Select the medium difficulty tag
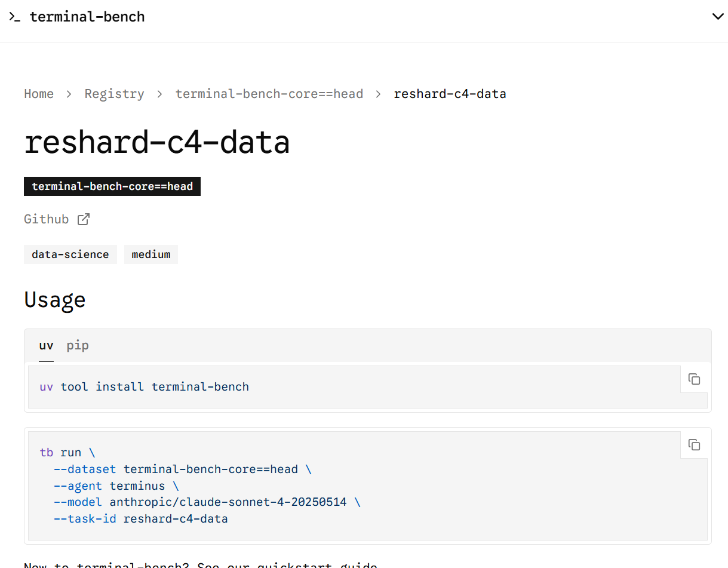728x568 pixels. pyautogui.click(x=151, y=254)
